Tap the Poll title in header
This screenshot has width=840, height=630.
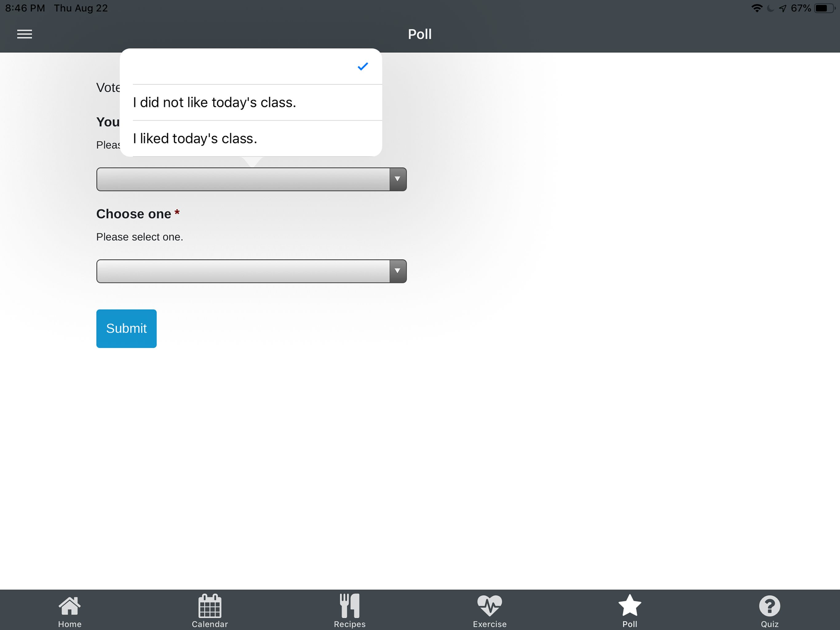(420, 34)
